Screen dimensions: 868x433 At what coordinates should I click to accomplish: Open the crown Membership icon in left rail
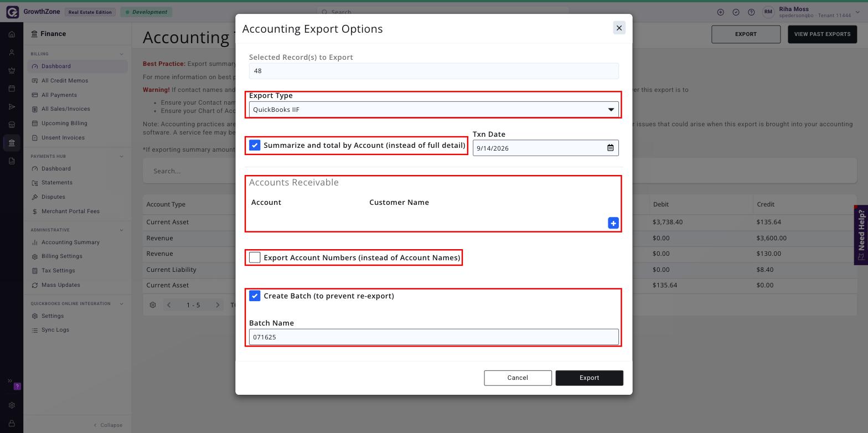12,70
